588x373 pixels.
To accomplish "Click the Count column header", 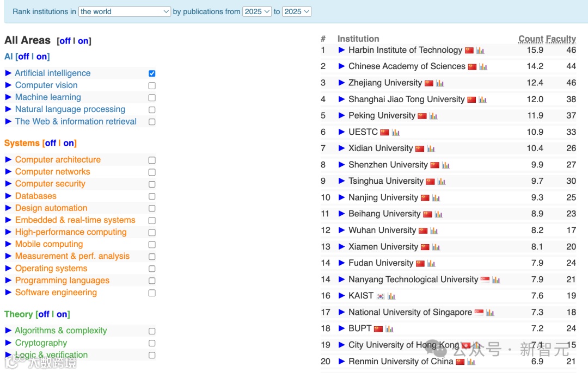I will (531, 39).
